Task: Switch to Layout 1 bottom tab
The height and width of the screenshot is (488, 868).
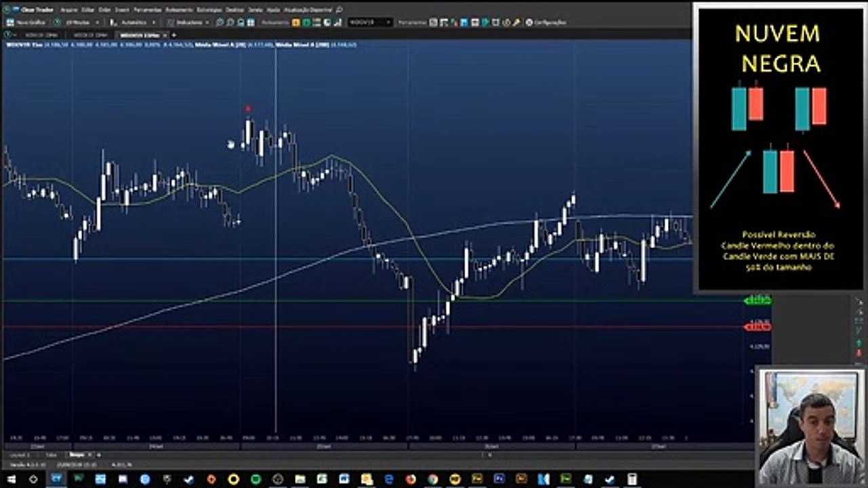Action: (20, 455)
